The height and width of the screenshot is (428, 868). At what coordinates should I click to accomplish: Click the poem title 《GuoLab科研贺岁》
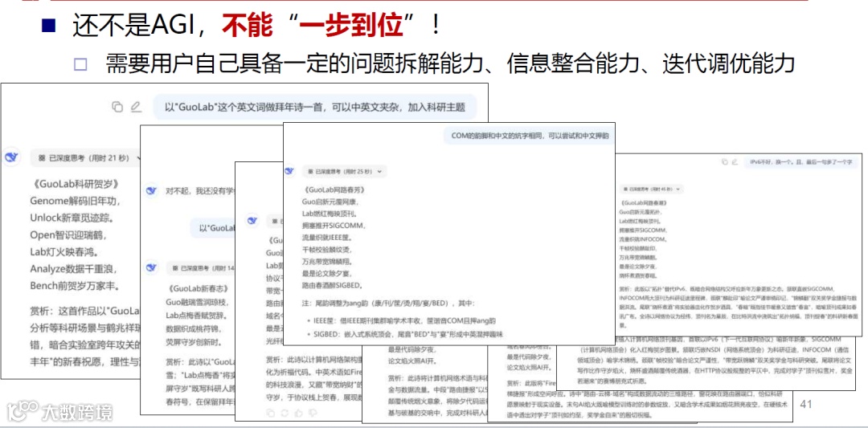tap(75, 184)
